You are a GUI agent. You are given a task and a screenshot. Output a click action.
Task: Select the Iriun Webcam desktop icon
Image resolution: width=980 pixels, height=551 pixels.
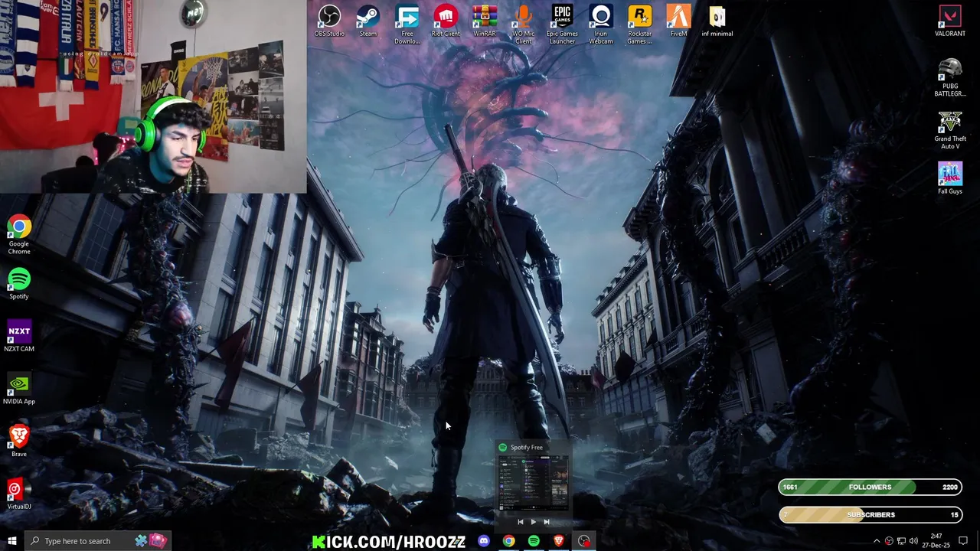(601, 24)
